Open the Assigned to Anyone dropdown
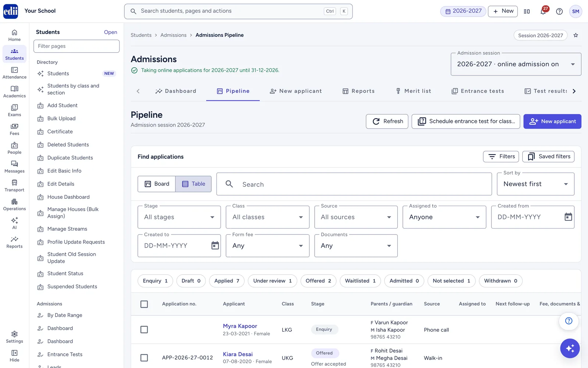This screenshot has width=588, height=368. [x=444, y=217]
